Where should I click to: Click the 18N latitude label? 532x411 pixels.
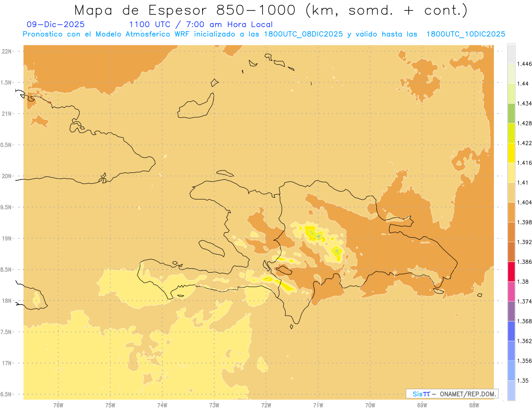(x=7, y=301)
